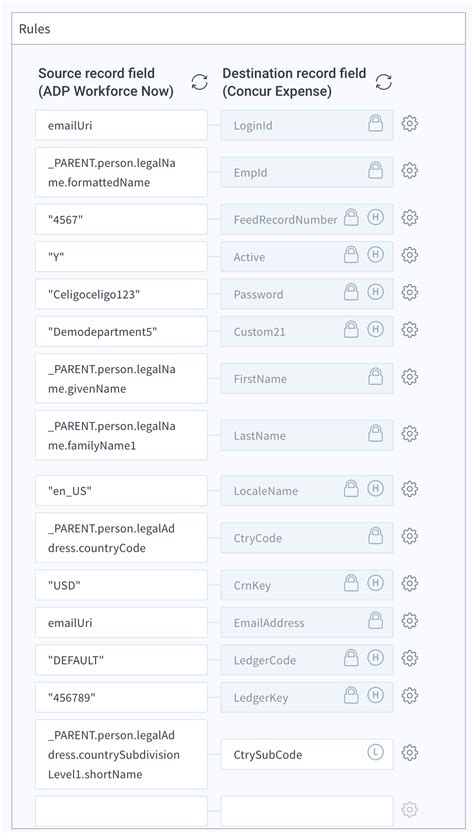Image resolution: width=474 pixels, height=834 pixels.
Task: Refresh the ADP Workforce Now source fields
Action: click(x=199, y=82)
